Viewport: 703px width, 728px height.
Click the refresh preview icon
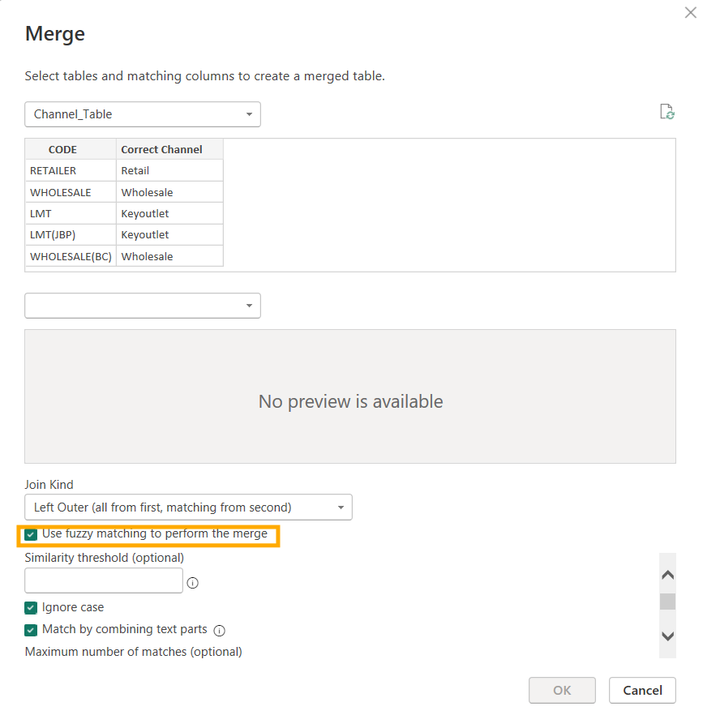[x=667, y=112]
